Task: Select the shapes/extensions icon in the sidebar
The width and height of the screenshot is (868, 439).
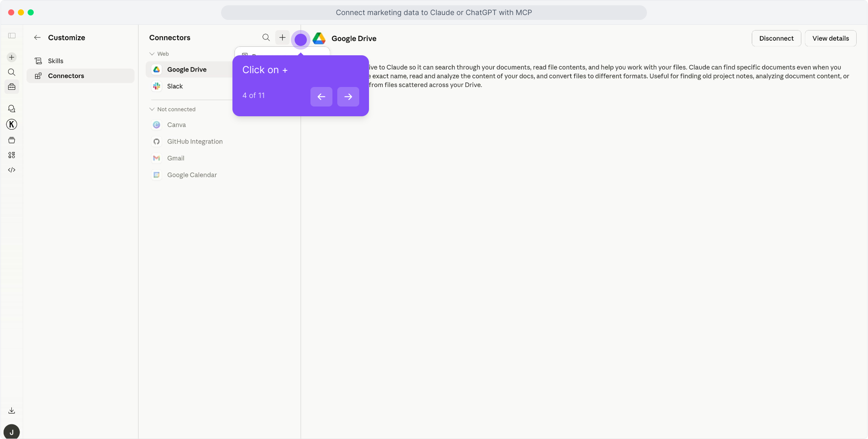Action: [x=11, y=155]
